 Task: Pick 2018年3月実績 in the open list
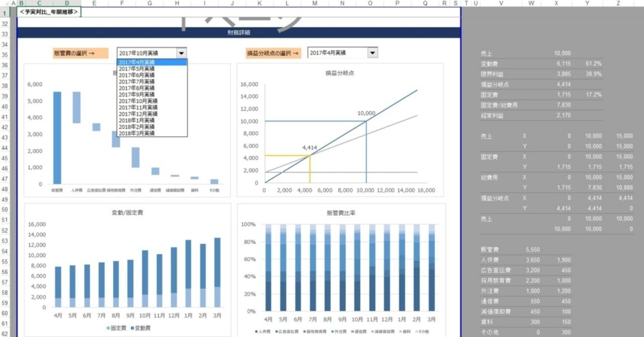(152, 134)
